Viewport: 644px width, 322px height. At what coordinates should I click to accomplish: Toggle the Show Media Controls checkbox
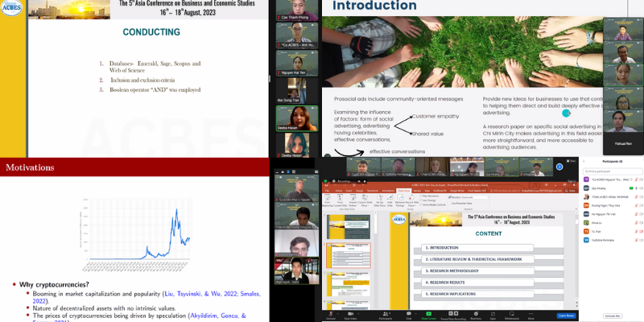click(x=420, y=204)
